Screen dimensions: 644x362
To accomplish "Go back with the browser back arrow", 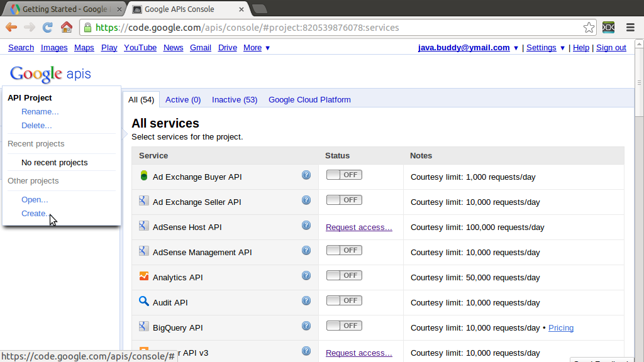I will [11, 28].
